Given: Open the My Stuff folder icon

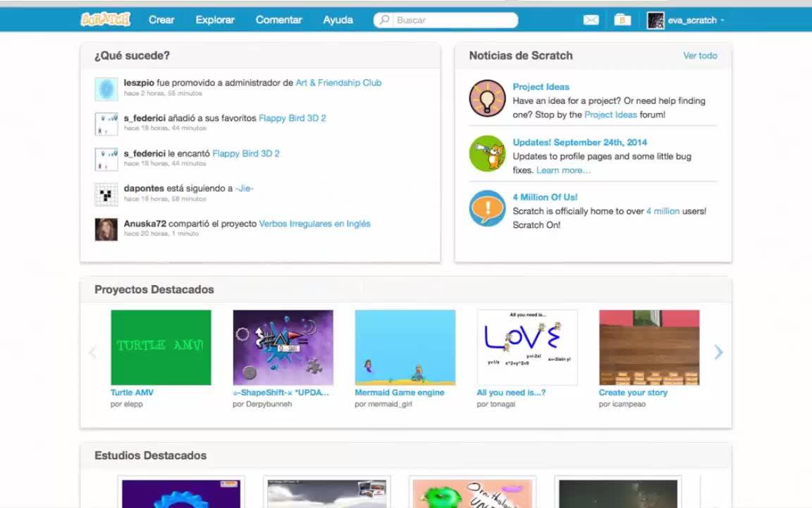Looking at the screenshot, I should click(622, 20).
